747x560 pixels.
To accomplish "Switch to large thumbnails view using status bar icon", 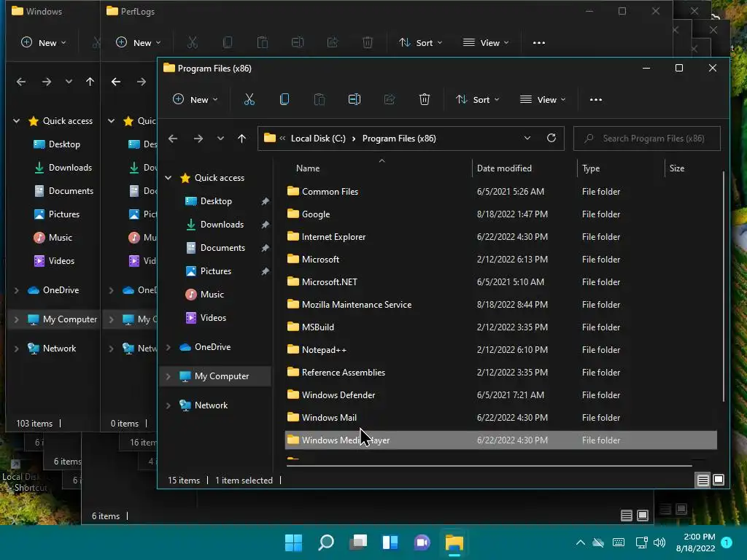I will pyautogui.click(x=719, y=480).
